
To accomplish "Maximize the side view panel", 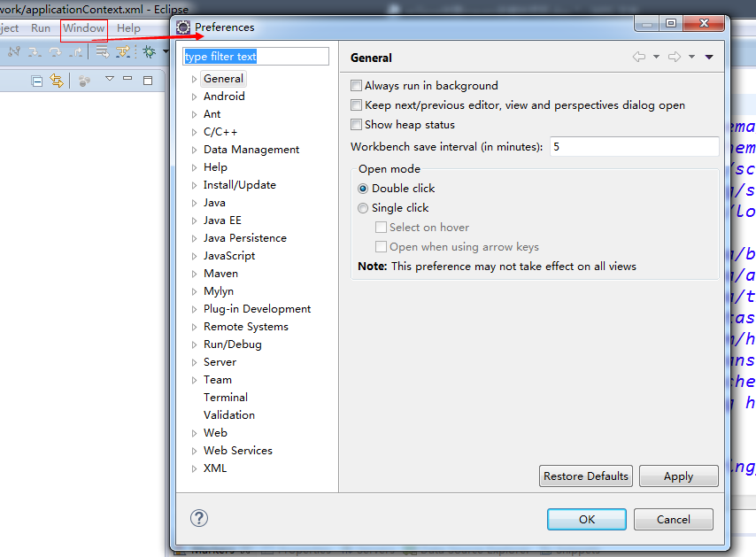I will pos(148,81).
